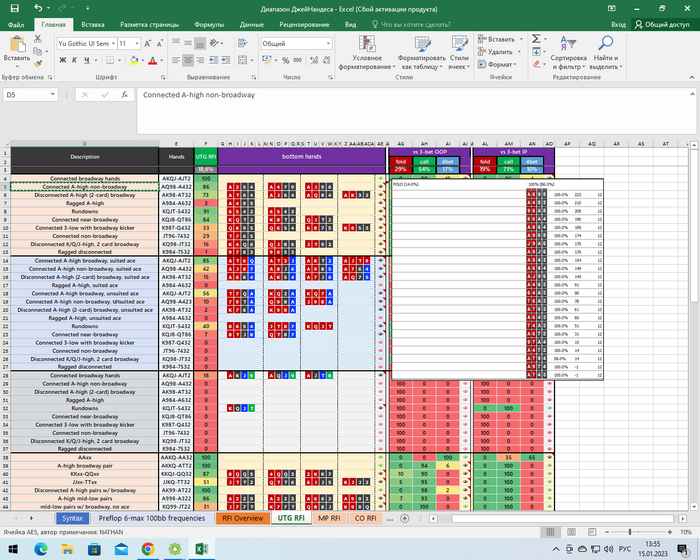The height and width of the screenshot is (560, 700).
Task: Increase font size with the larger A
Action: pyautogui.click(x=147, y=43)
